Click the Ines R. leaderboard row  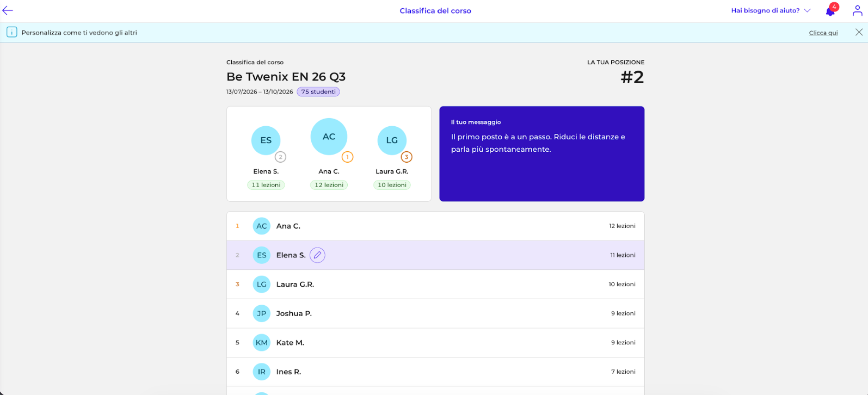(435, 372)
